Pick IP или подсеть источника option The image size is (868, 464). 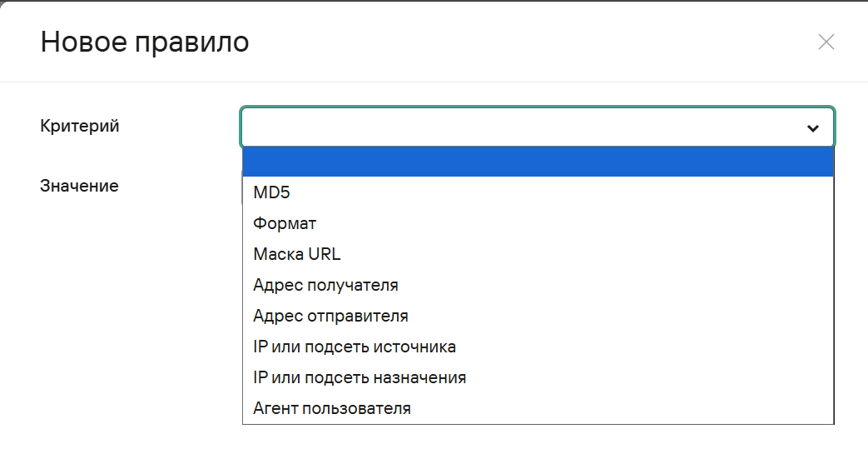click(355, 347)
